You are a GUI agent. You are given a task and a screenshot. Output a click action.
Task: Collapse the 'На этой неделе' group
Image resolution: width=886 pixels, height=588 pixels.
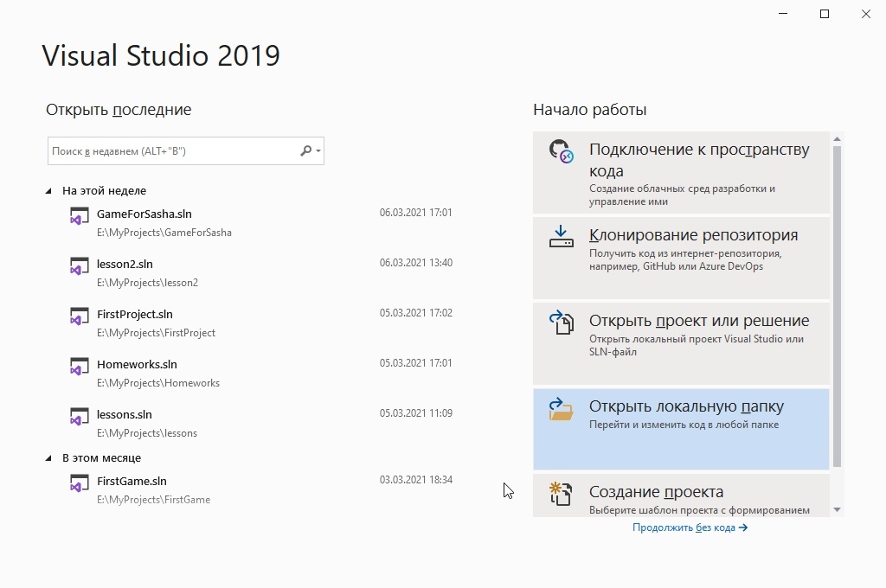[48, 191]
